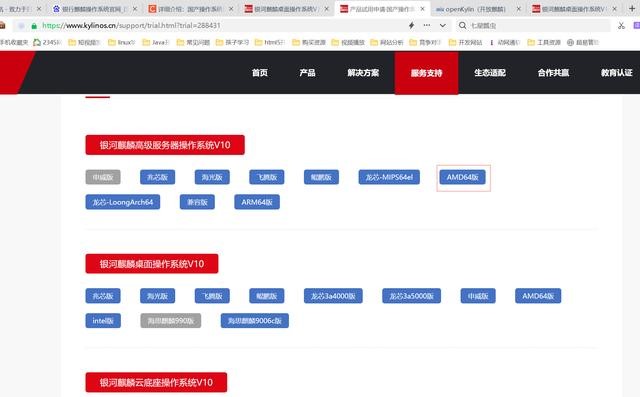Go to 首页 in site navigation
640x397 pixels.
[260, 73]
